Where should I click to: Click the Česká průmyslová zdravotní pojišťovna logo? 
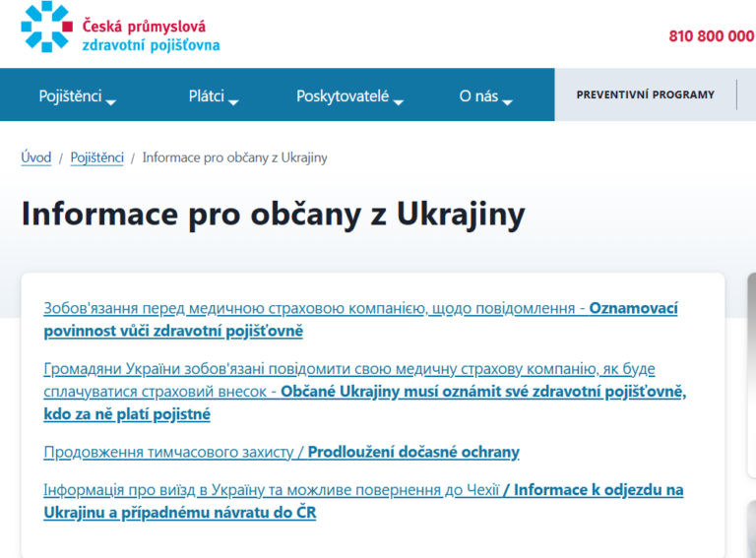(120, 27)
